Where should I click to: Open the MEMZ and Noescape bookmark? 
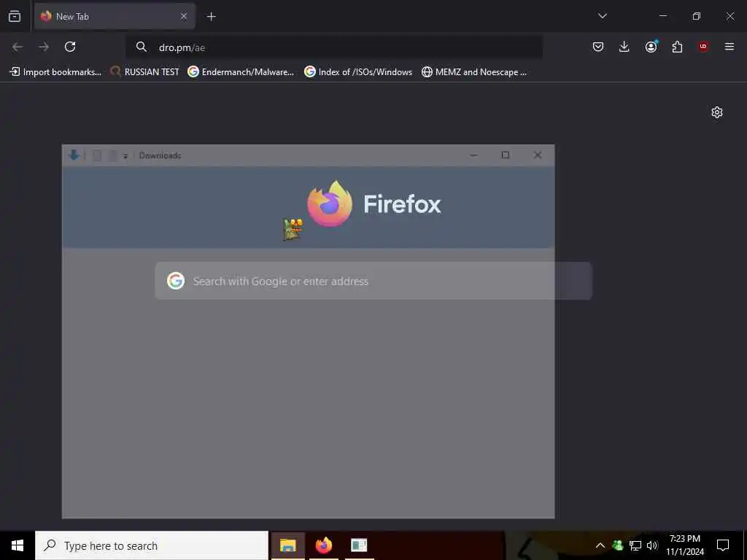[474, 72]
